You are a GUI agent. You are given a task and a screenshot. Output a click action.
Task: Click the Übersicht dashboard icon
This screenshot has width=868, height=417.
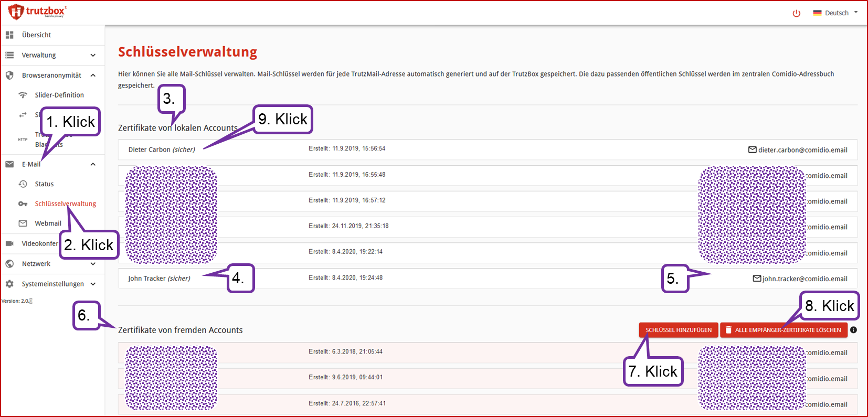9,35
